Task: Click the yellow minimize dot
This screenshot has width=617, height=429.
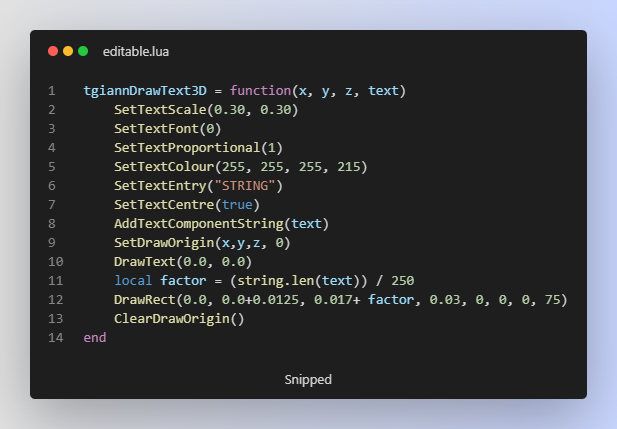Action: tap(68, 51)
